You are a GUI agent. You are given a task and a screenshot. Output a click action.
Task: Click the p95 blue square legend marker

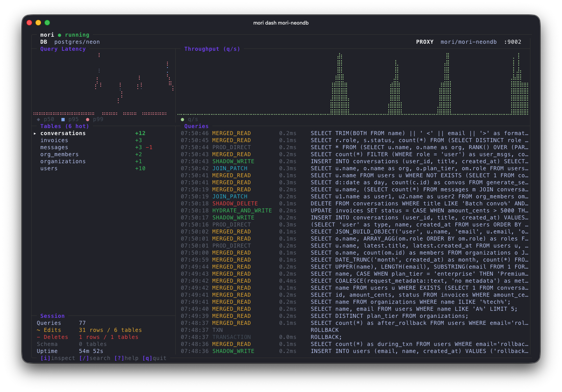(x=63, y=119)
